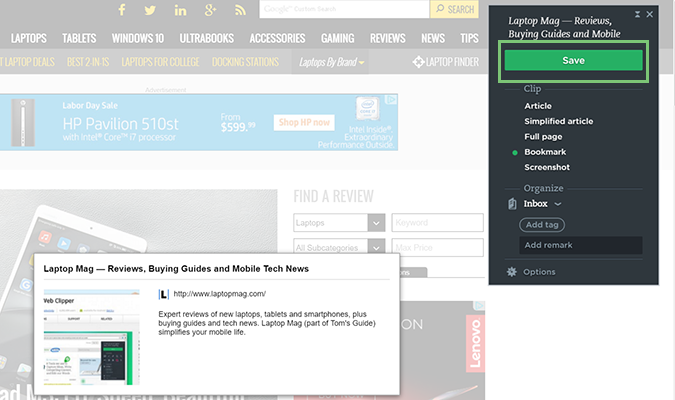Open the Twitter bird icon

[150, 10]
